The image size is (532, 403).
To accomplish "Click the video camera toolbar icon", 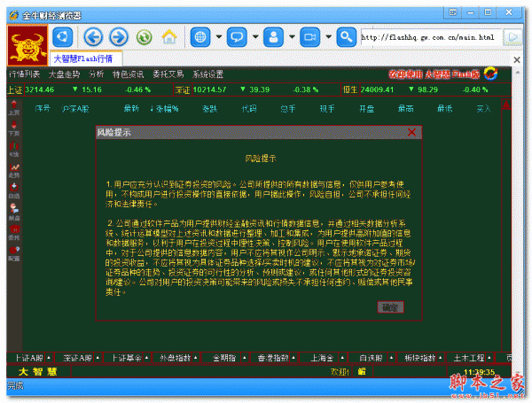I will point(309,37).
